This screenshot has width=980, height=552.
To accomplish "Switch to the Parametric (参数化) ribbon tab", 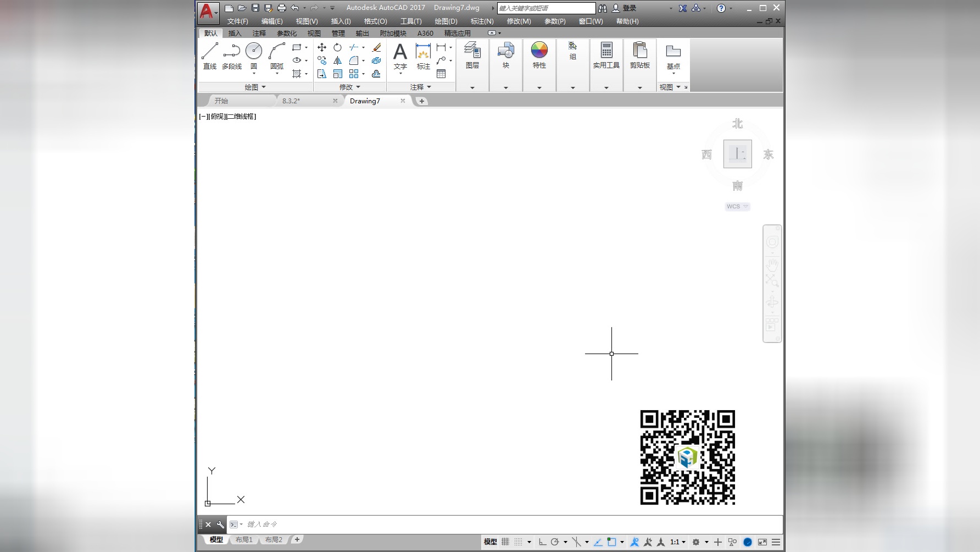I will click(x=287, y=33).
